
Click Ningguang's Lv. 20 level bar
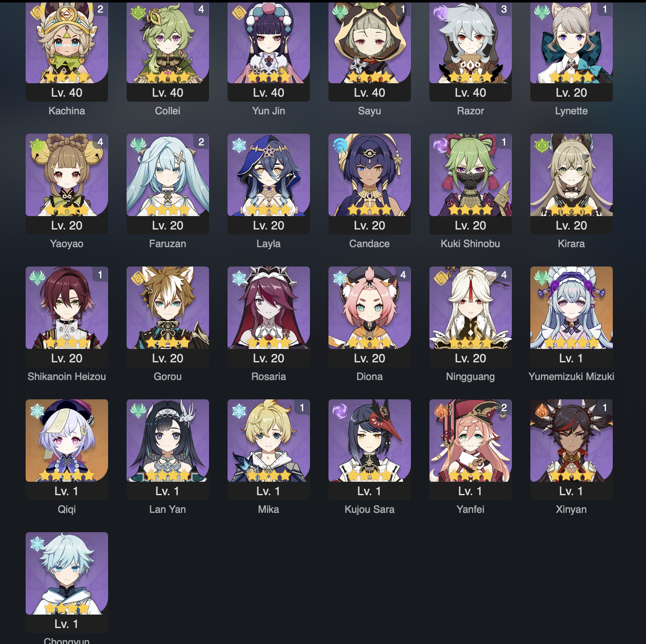pyautogui.click(x=471, y=358)
